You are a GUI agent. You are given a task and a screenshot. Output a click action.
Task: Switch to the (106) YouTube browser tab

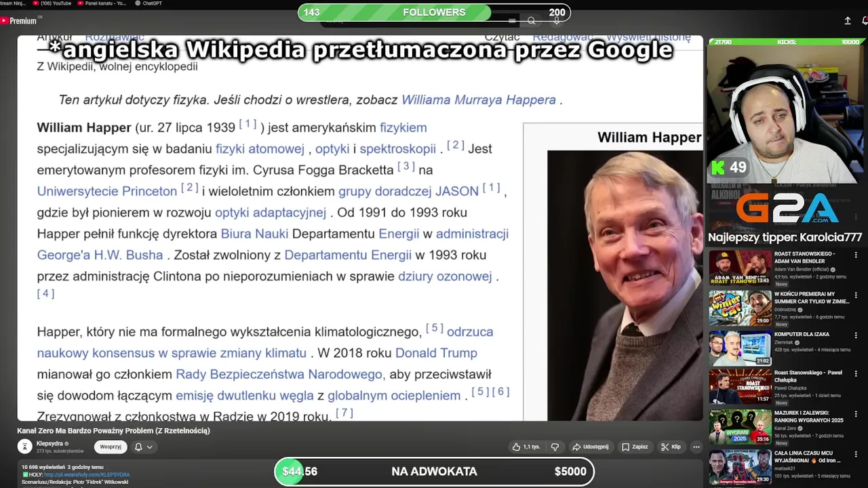pos(52,3)
